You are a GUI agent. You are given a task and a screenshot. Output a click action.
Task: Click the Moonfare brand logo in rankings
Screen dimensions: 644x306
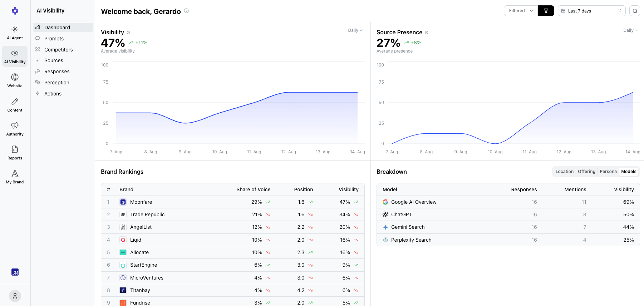pos(123,202)
